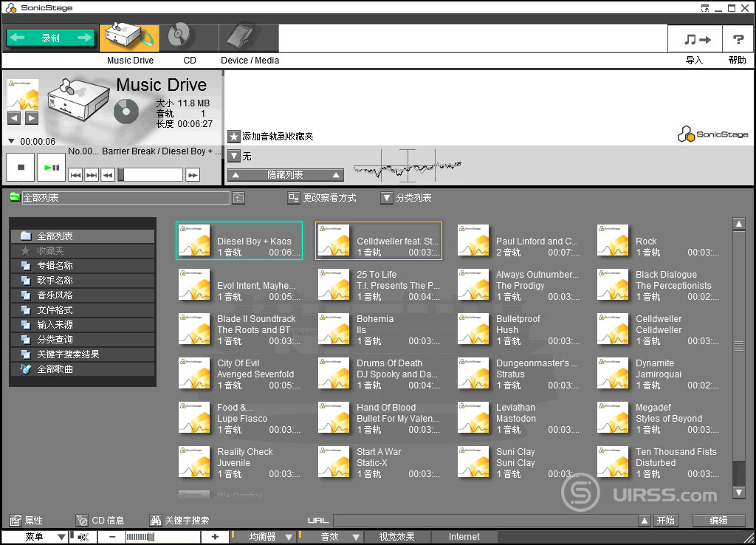Open the 分类列表 dropdown arrow
Viewport: 756px width, 545px height.
(x=387, y=198)
